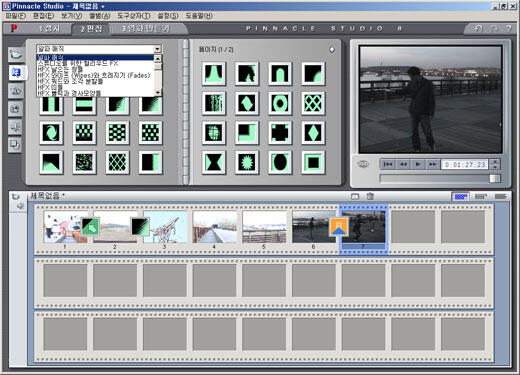Open help with the question mark icon

(x=508, y=29)
